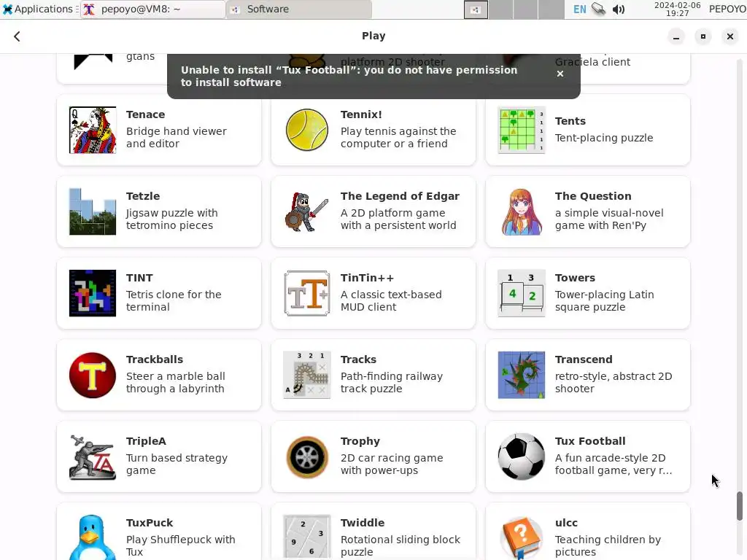Click the first workspace switcher box
Viewport: 747px width, 560px height.
point(476,9)
